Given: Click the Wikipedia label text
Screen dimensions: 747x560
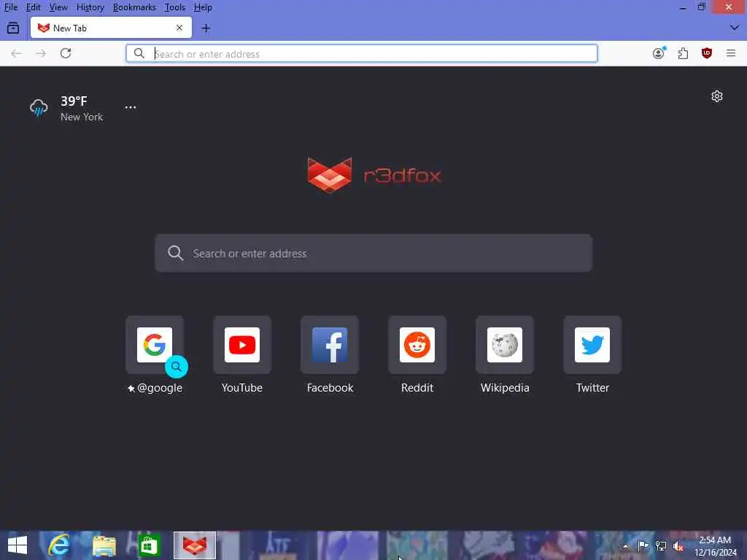Looking at the screenshot, I should pos(505,388).
